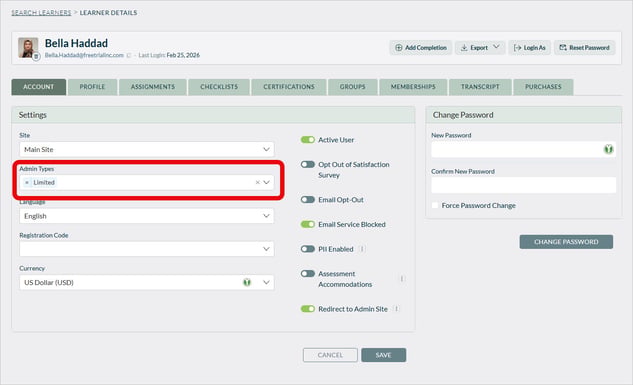Screen dimensions: 633x385
Task: Click the green icon in New Password field
Action: click(608, 149)
